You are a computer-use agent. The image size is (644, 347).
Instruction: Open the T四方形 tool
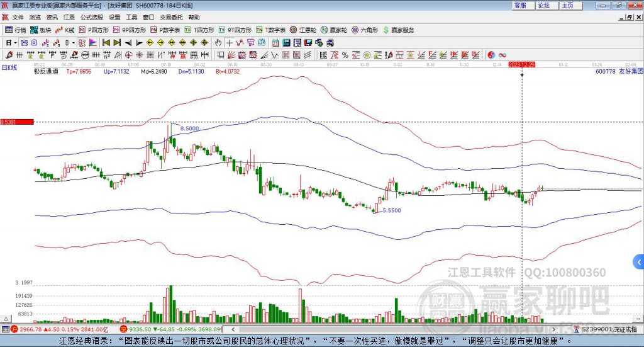199,30
